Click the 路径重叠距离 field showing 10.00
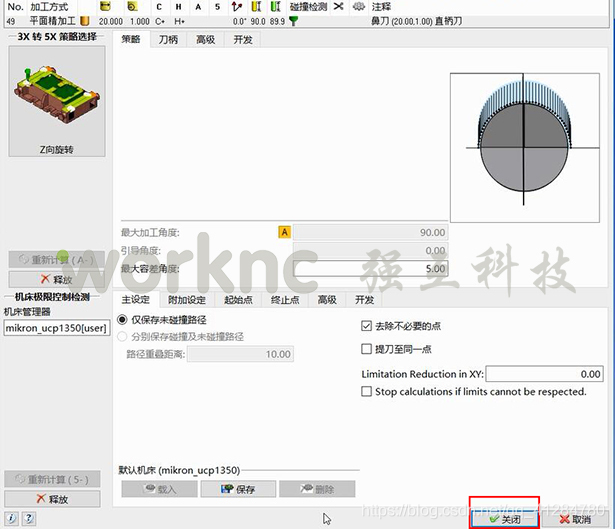Image resolution: width=615 pixels, height=529 pixels. click(240, 354)
